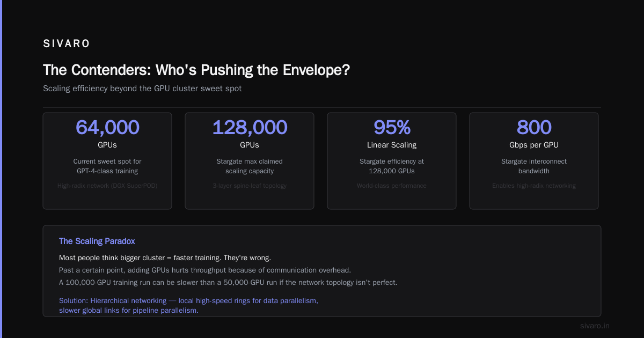Select the 128,000 GPUs stat number
Screen dimensions: 644x338
point(250,127)
